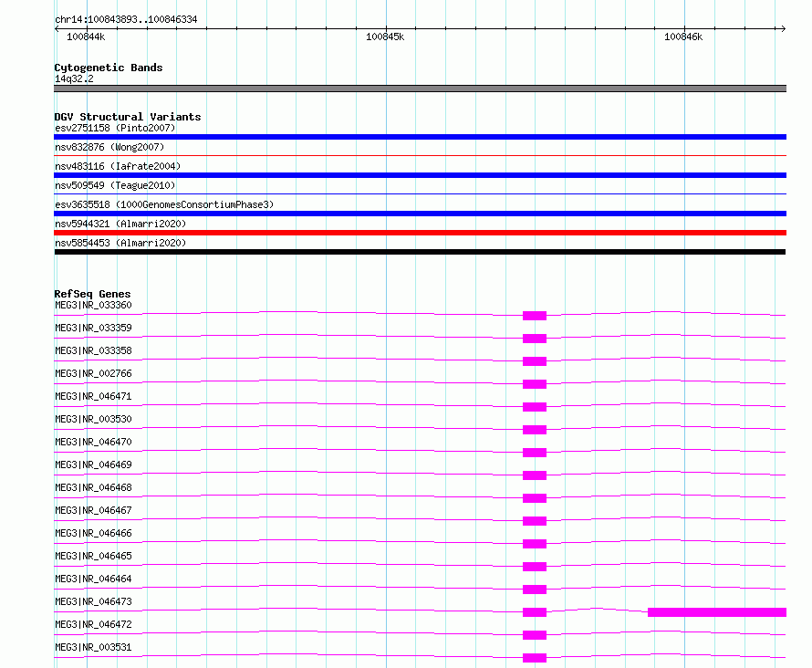The image size is (812, 668).
Task: Click the black nsv5854453 (Almarri2020) bar
Action: pos(420,252)
